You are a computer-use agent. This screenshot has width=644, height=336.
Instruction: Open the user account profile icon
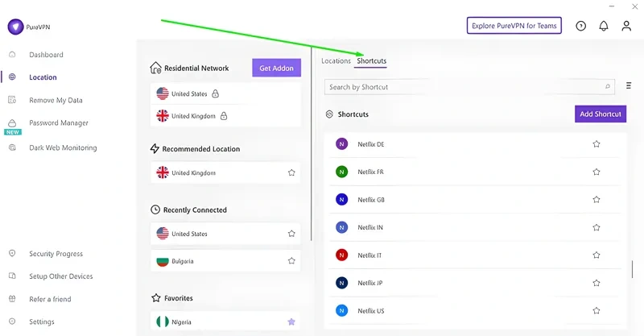point(626,26)
